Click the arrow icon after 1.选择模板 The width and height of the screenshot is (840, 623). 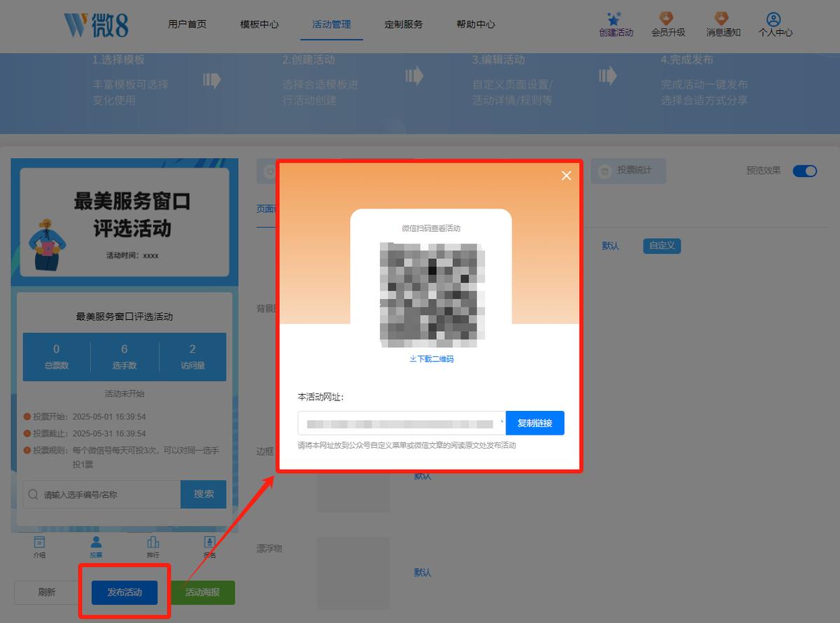click(x=212, y=80)
